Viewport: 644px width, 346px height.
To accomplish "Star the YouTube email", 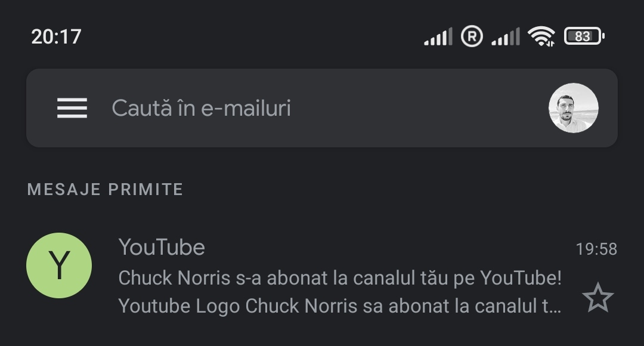I will [x=597, y=298].
